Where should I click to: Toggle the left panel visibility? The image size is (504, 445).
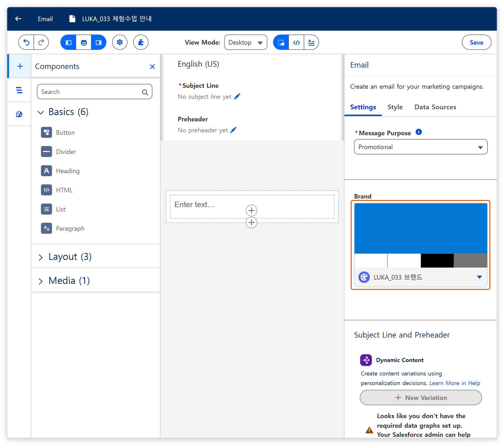pyautogui.click(x=68, y=42)
